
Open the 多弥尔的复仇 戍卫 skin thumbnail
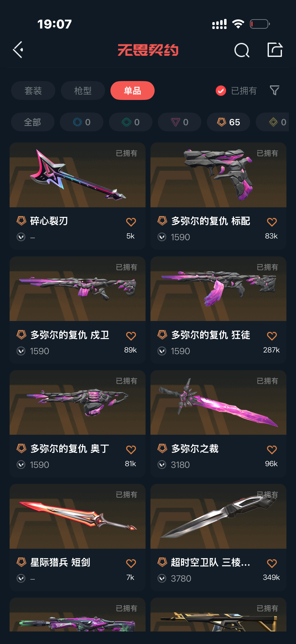click(77, 289)
